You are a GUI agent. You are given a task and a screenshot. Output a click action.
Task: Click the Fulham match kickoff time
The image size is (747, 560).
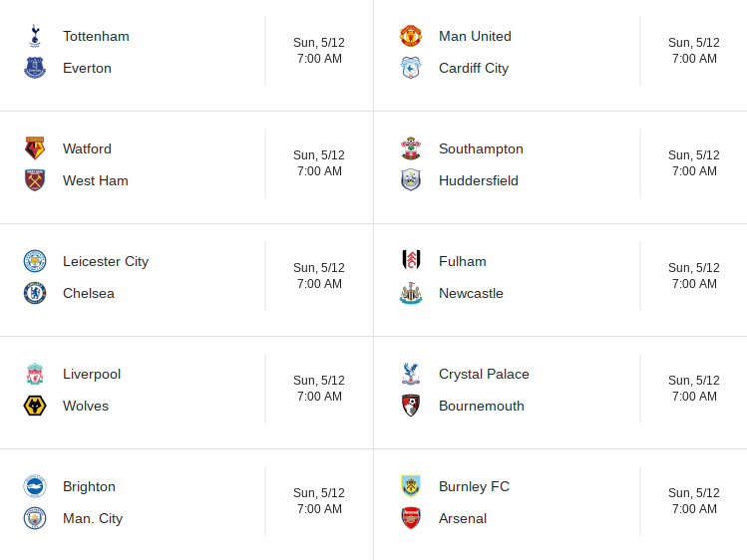click(694, 276)
